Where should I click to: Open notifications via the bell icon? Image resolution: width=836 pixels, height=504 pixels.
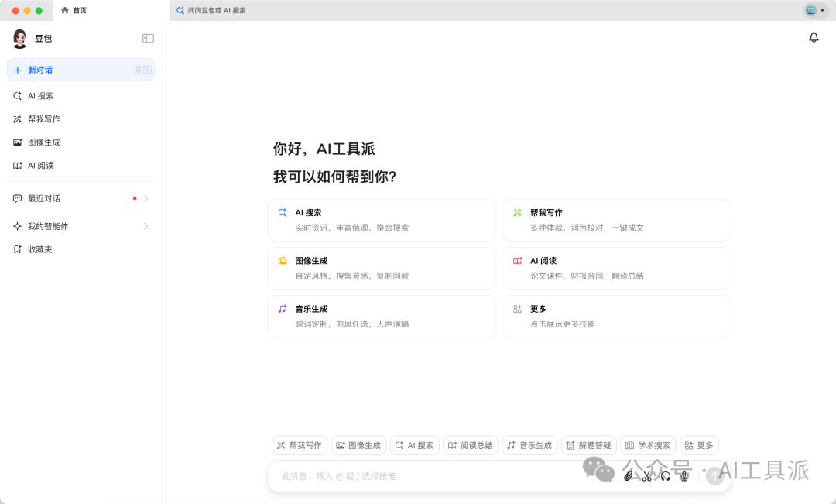814,37
